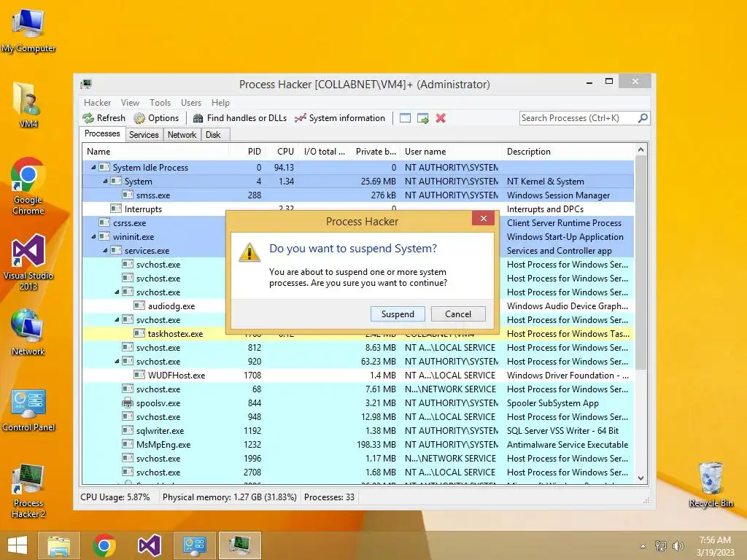Open Visual Studio from the taskbar
The width and height of the screenshot is (747, 560).
click(x=149, y=545)
